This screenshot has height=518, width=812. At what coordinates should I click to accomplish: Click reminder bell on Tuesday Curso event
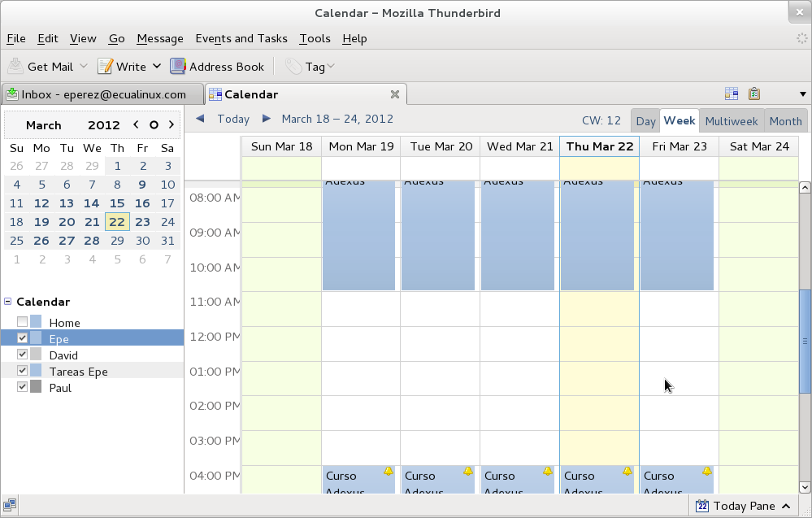[x=468, y=471]
